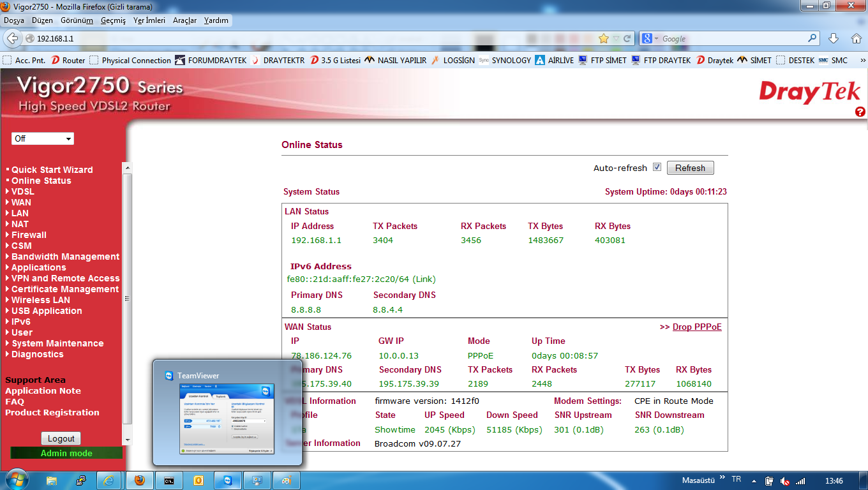The width and height of the screenshot is (868, 490).
Task: Open the Firefox downloads arrow icon
Action: coord(833,38)
